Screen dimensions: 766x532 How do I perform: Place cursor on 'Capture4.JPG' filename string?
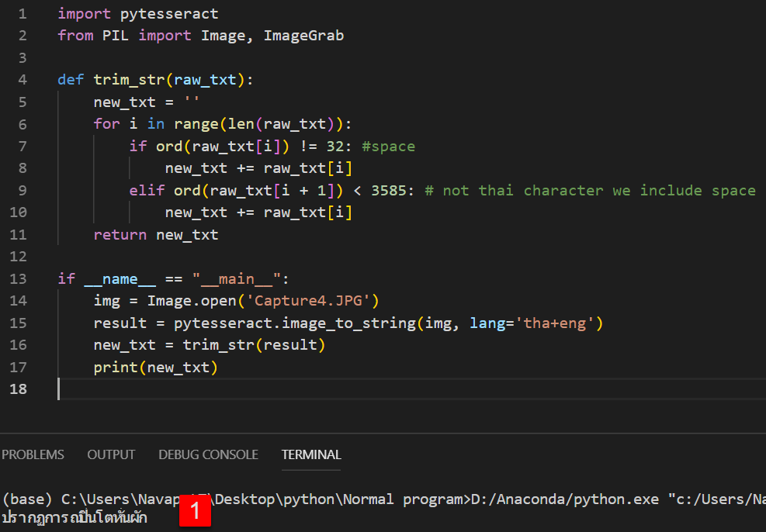[309, 301]
